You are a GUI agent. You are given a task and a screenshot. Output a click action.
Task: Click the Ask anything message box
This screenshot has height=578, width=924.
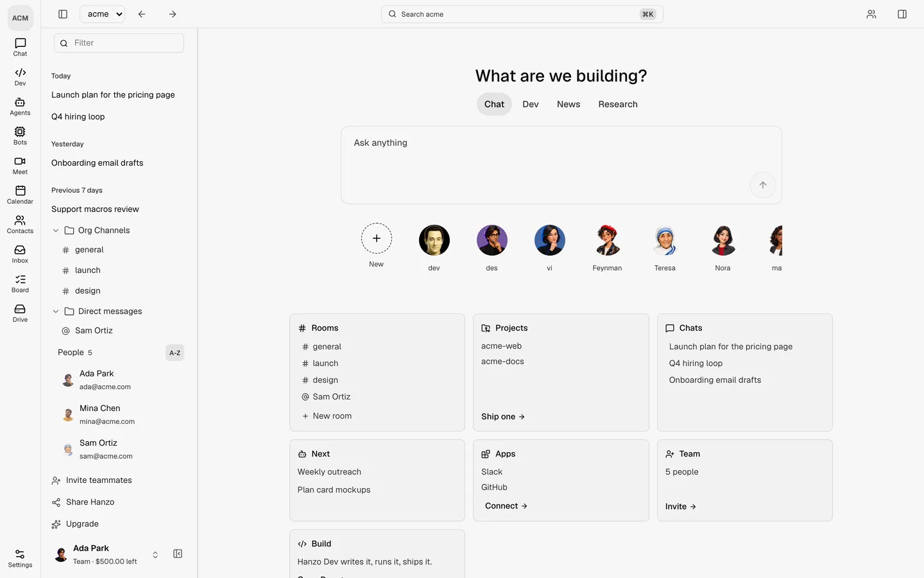pos(561,165)
